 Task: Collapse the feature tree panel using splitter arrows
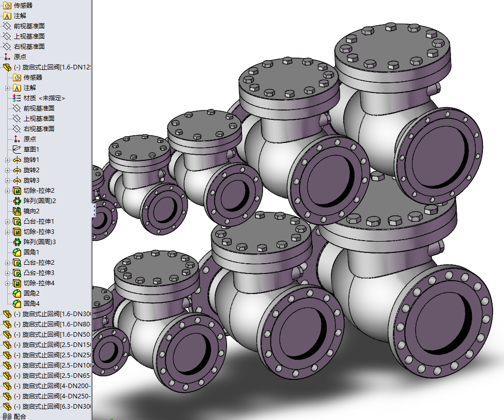94,211
